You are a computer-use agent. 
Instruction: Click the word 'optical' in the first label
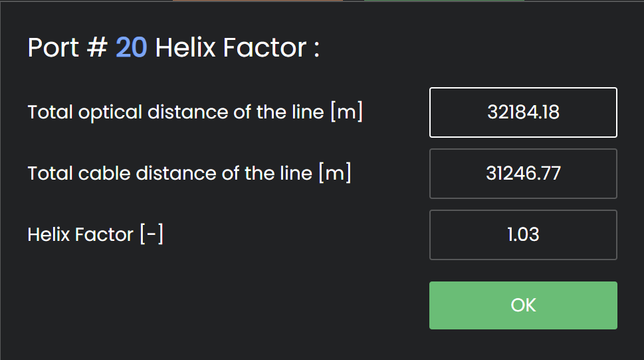tap(110, 112)
